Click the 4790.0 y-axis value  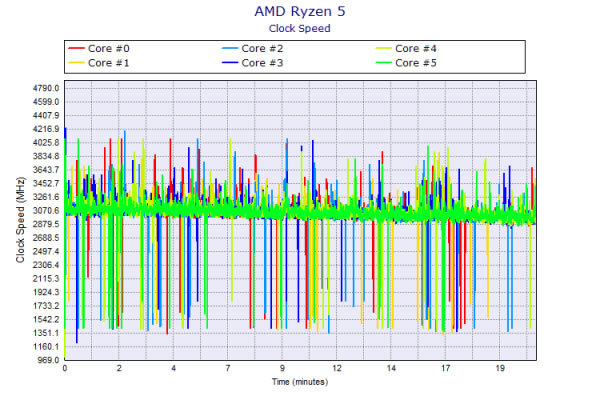tap(46, 88)
